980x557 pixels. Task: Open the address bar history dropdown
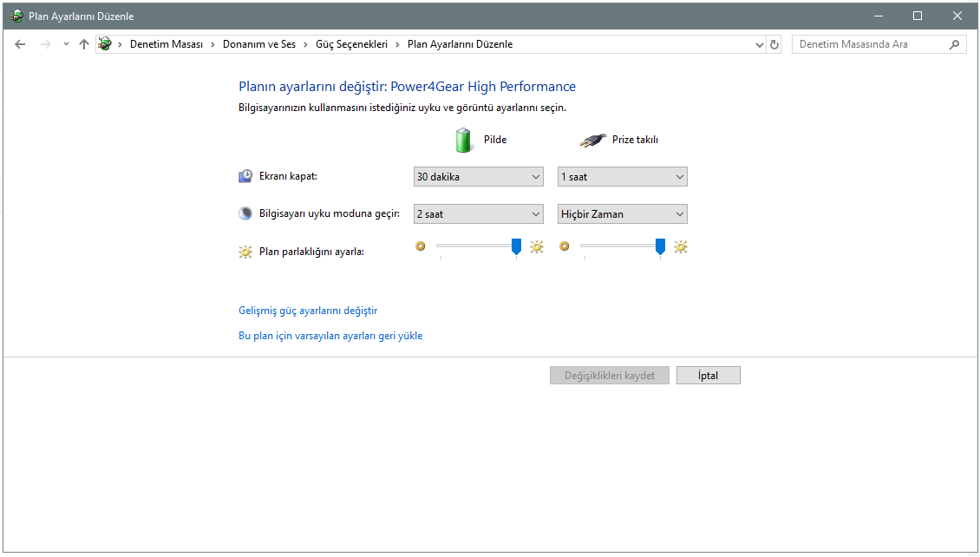(760, 44)
